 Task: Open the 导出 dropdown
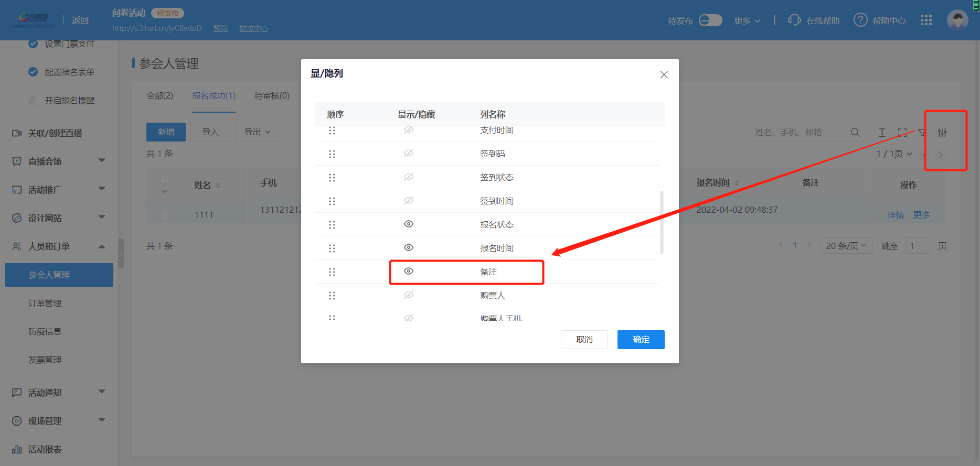(258, 132)
